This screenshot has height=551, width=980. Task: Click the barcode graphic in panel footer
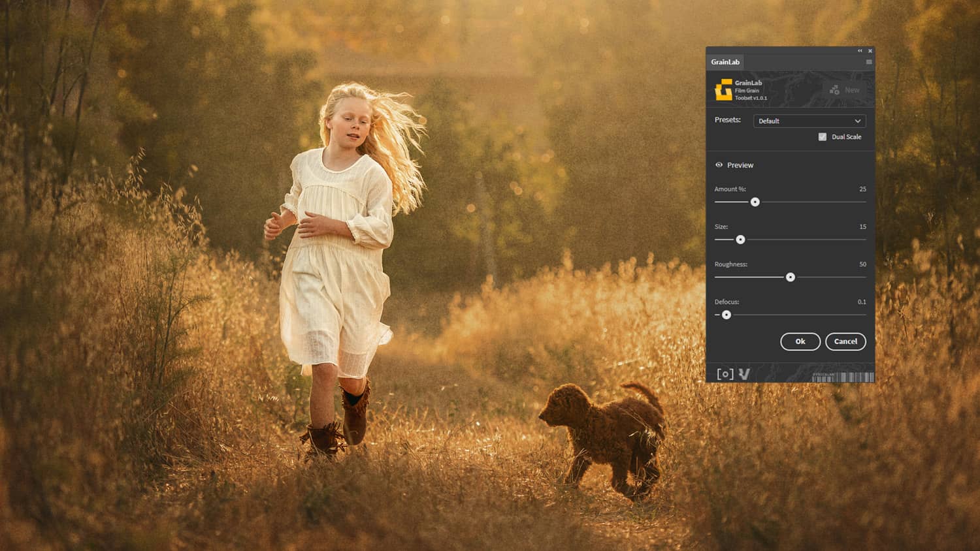click(x=842, y=377)
